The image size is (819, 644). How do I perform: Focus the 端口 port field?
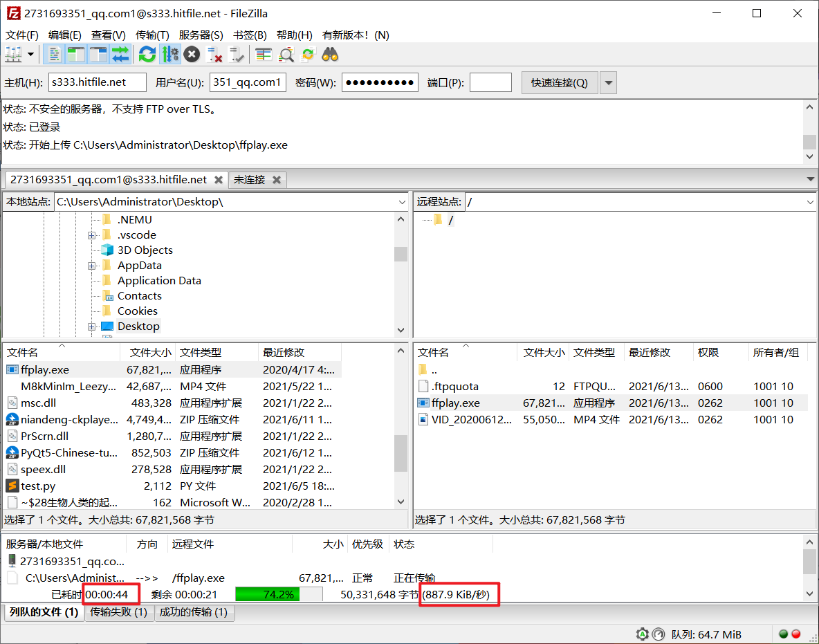[x=490, y=82]
